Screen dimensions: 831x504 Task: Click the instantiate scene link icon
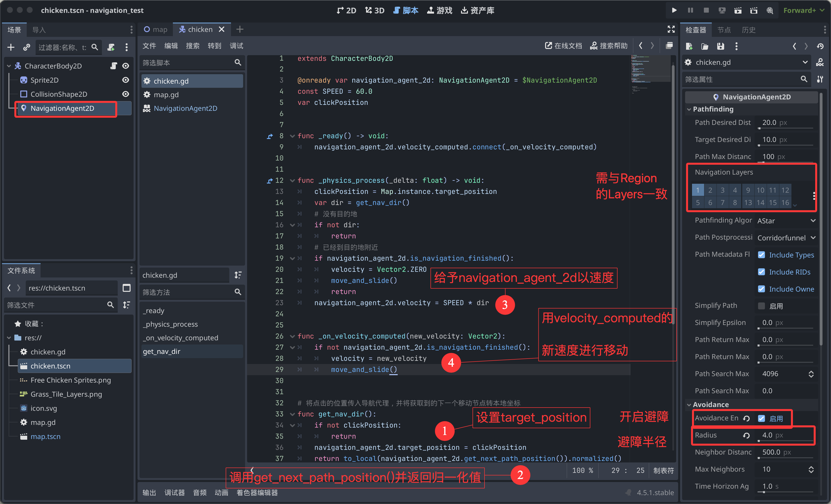(27, 47)
